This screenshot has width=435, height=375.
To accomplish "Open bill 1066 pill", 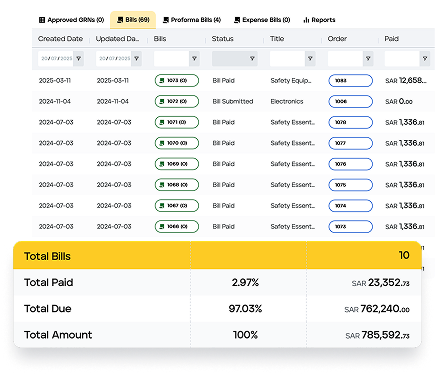I will point(177,226).
